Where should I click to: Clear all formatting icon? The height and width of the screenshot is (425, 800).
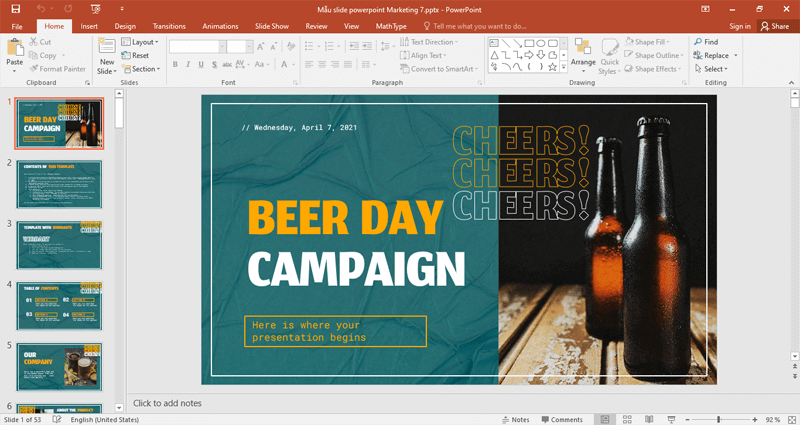coord(291,46)
